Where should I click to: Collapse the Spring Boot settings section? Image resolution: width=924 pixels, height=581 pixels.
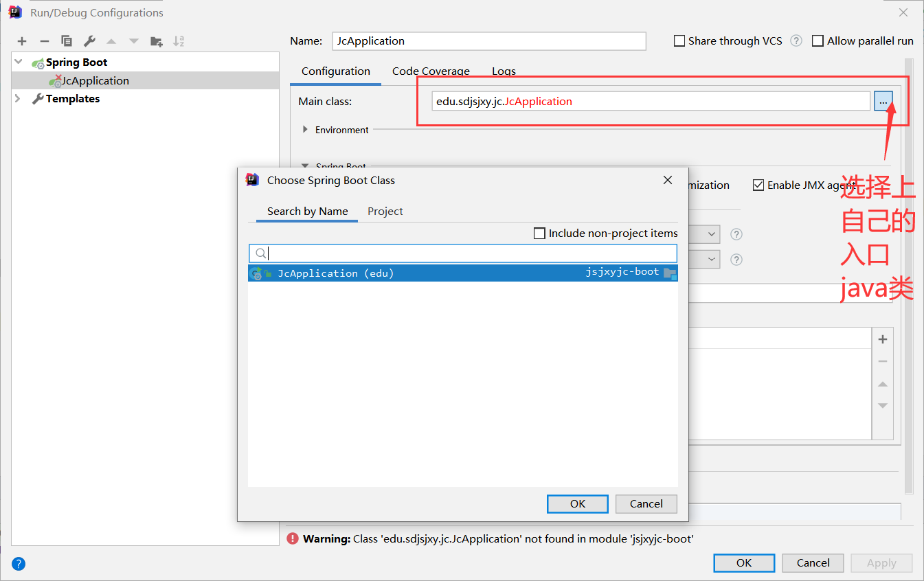(305, 166)
